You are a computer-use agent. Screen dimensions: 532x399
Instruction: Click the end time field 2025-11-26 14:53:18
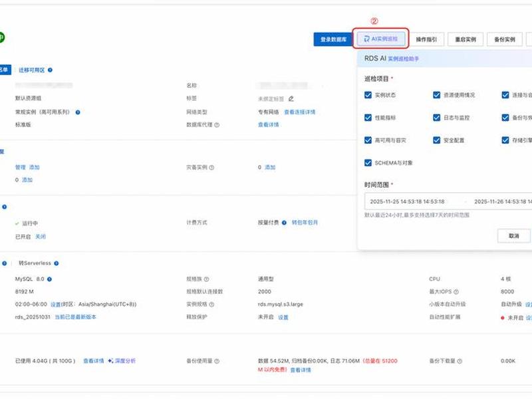[x=503, y=201]
